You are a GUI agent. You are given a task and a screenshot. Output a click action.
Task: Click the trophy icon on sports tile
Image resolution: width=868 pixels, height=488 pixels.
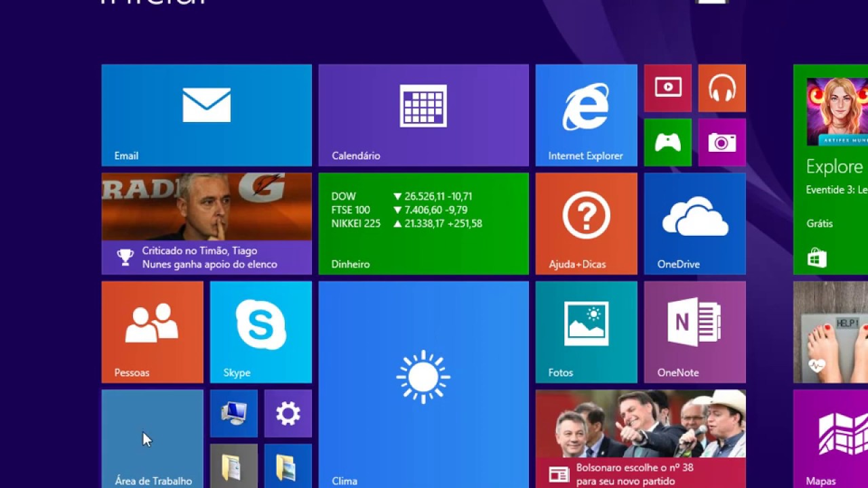tap(125, 257)
